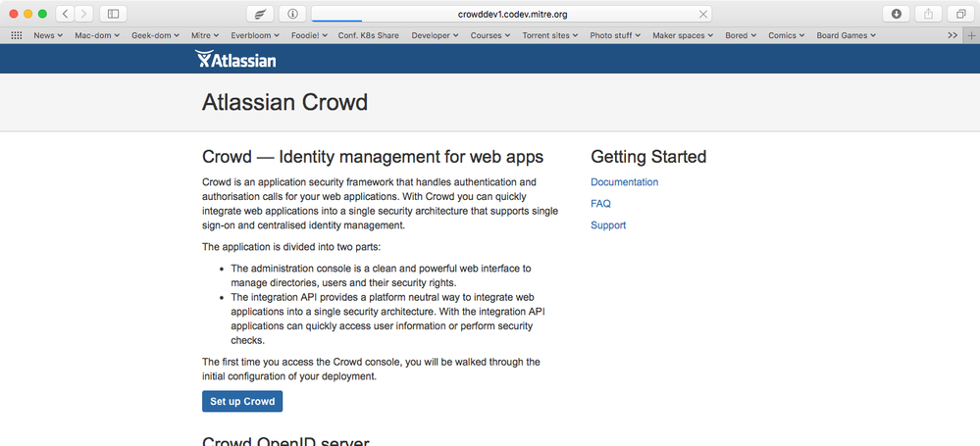
Task: Expand the Geek-dom bookmarks folder
Action: tap(155, 35)
